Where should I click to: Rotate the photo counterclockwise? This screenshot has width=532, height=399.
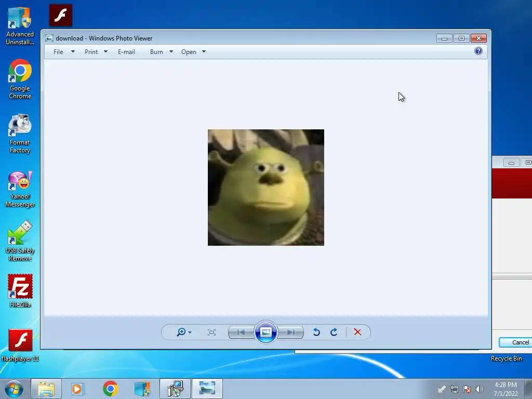pos(316,332)
